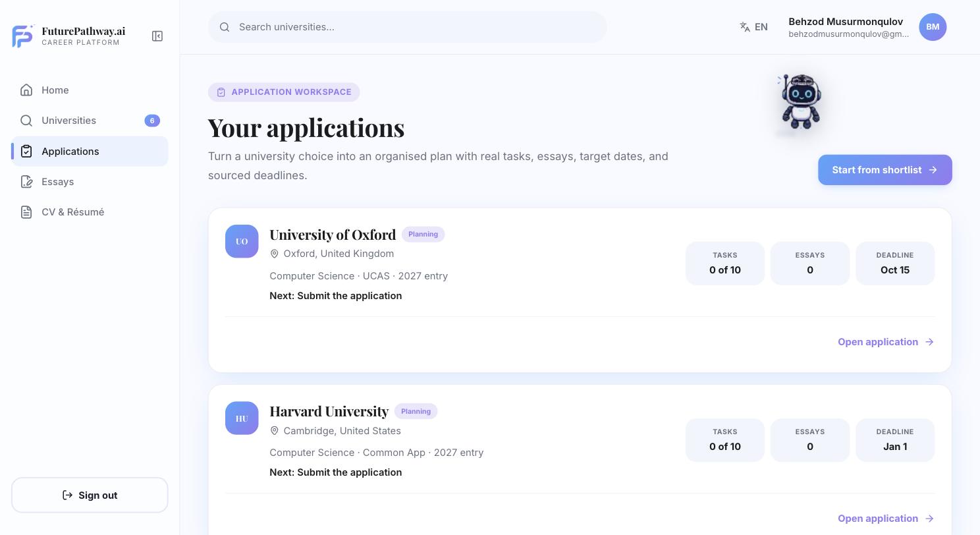The image size is (980, 535).
Task: Open application for Harvard University
Action: (886, 519)
